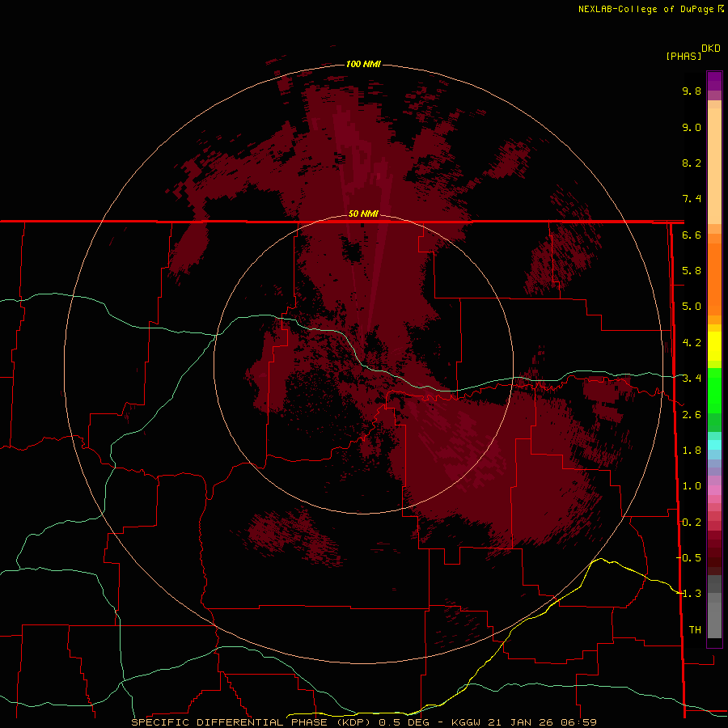Click the TH threshold label
The width and height of the screenshot is (728, 728).
pyautogui.click(x=695, y=629)
